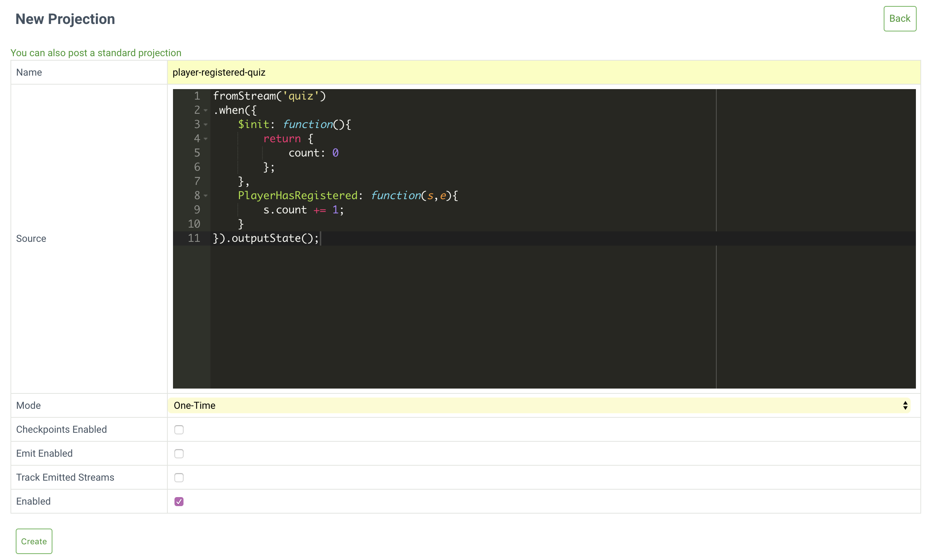
Task: Click the Name input field
Action: pos(543,73)
